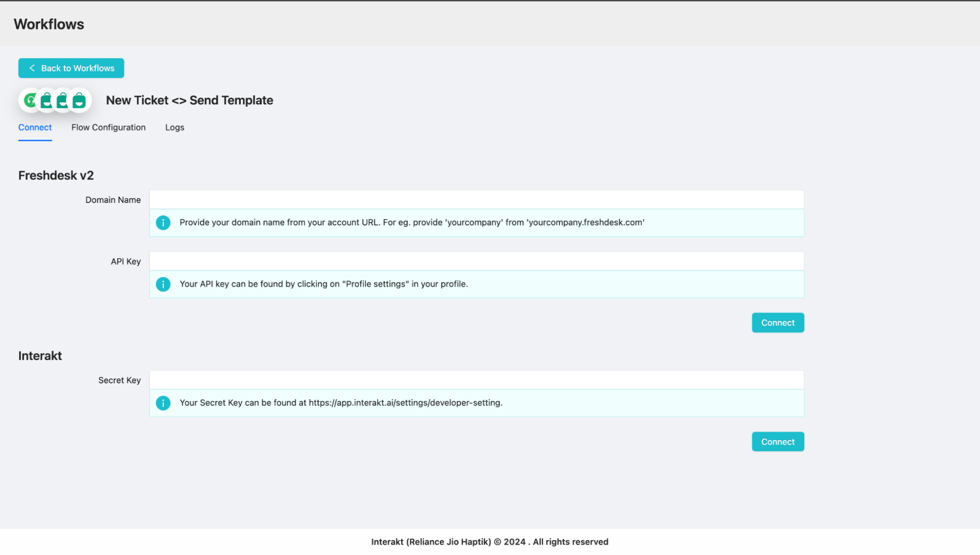Open the interakt.ai developer-setting link

coord(405,403)
